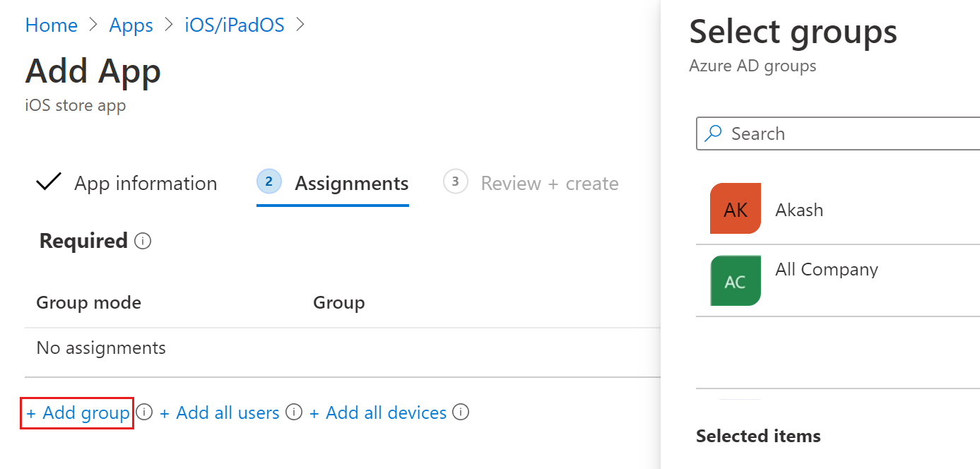Open the Review + create tab
The height and width of the screenshot is (469, 980).
tap(550, 183)
